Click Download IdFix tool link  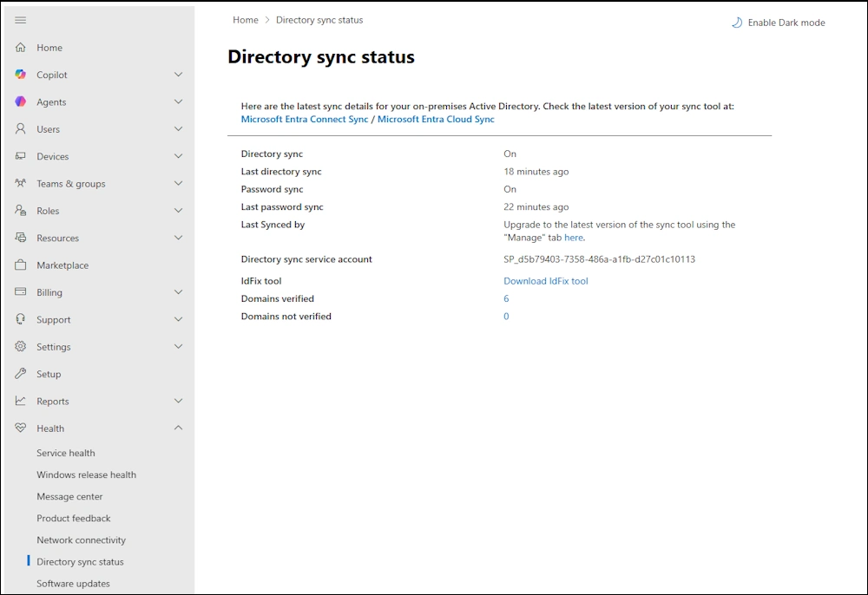click(x=545, y=281)
